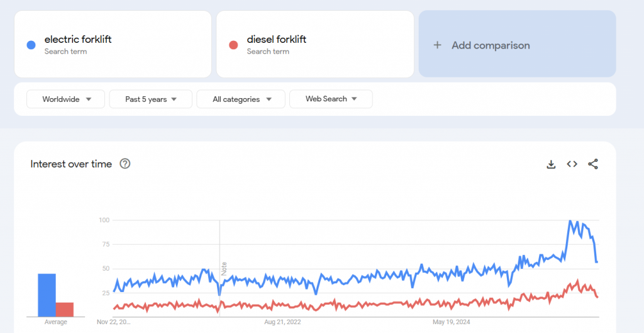Click the red dot beside diesel forklift

pos(233,45)
